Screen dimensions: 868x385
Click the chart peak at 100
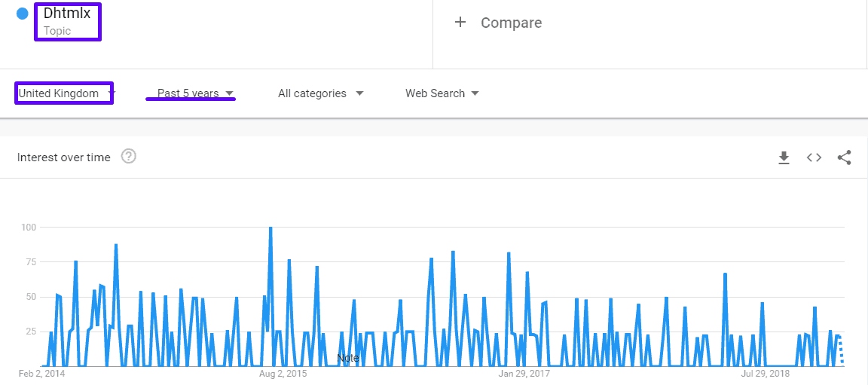[270, 228]
